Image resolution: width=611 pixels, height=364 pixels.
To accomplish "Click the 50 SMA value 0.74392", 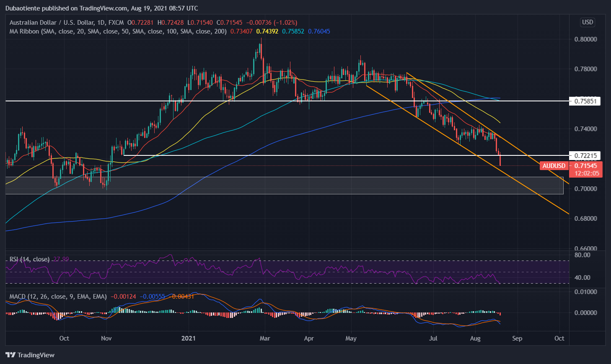I will click(267, 31).
